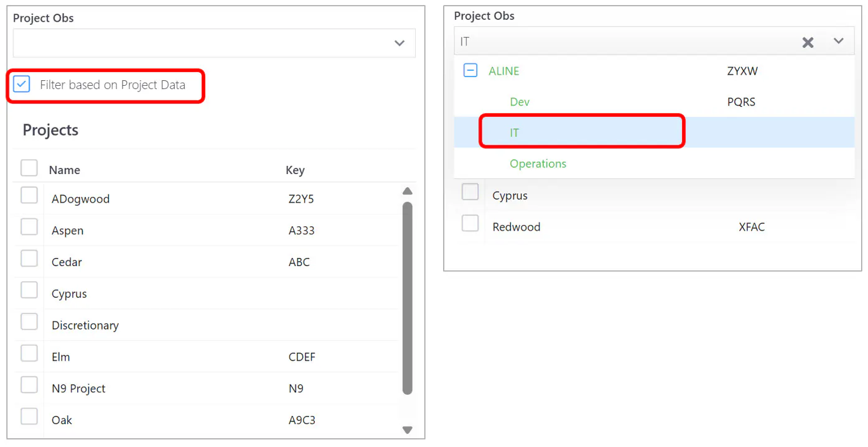
Task: Open the empty Project Obs dropdown arrow
Action: pyautogui.click(x=399, y=43)
